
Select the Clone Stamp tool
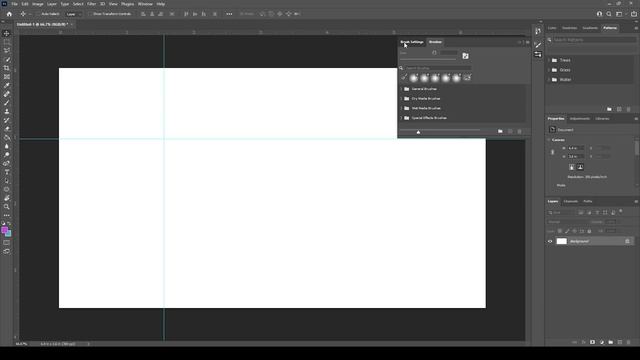pyautogui.click(x=7, y=111)
